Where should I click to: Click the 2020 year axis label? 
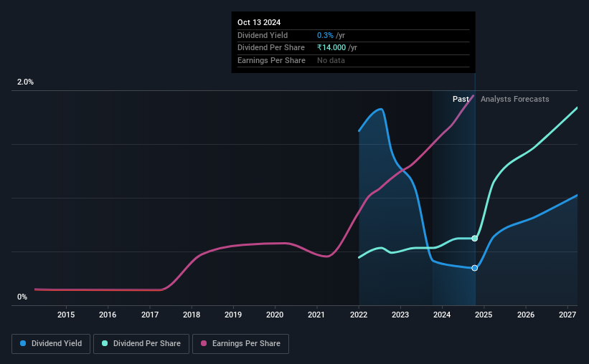pos(275,315)
